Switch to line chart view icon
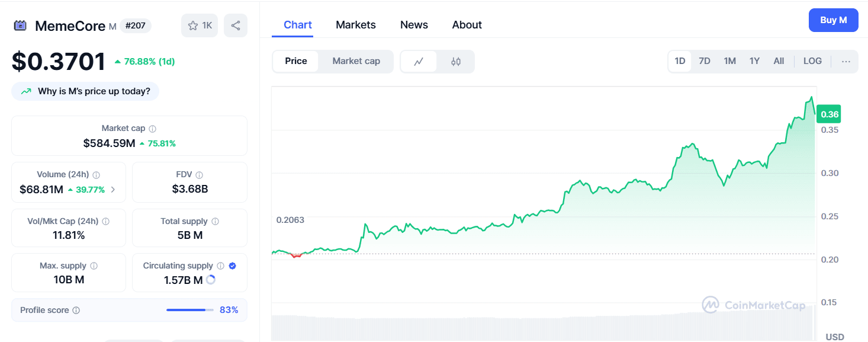 (x=419, y=61)
